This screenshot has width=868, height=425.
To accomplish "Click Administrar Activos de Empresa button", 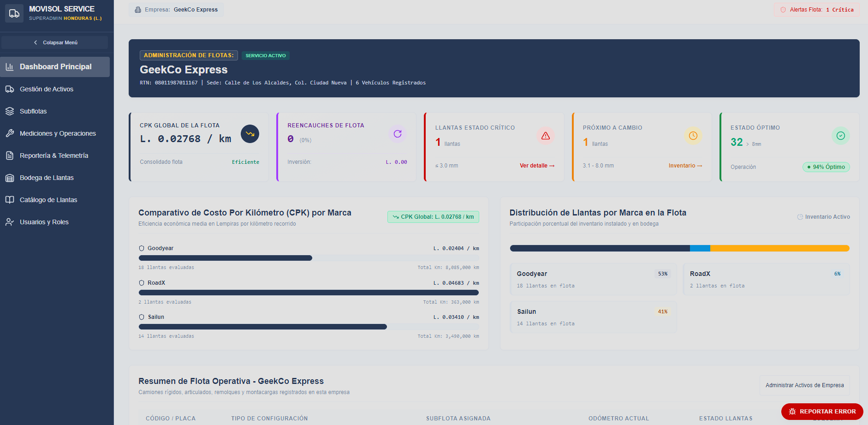I will [x=805, y=385].
